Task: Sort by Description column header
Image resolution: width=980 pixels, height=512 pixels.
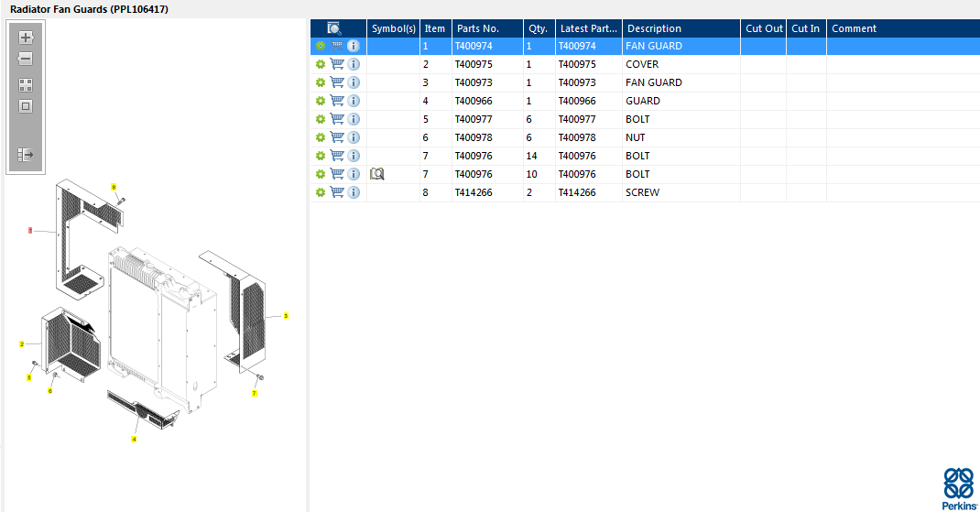Action: click(681, 28)
